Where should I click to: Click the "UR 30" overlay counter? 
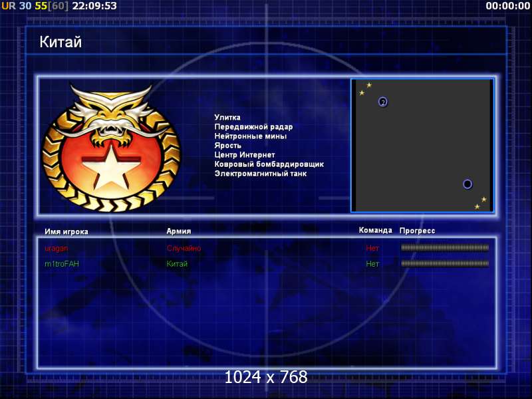tap(16, 6)
